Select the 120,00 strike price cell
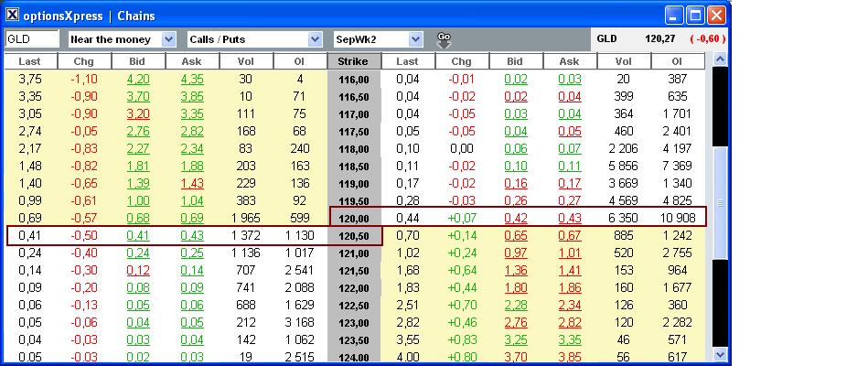Screen dimensions: 868x366 352,219
